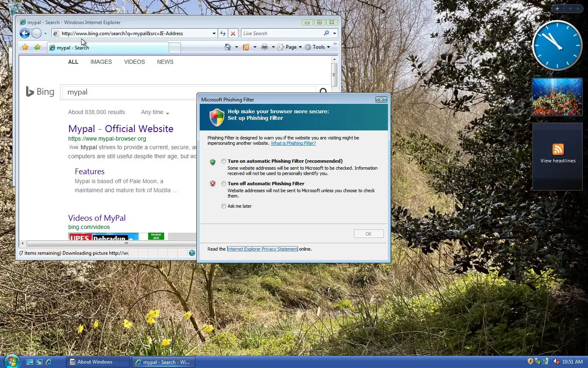Open the recent pages dropdown beside Forward
This screenshot has height=368, width=588.
[x=45, y=34]
